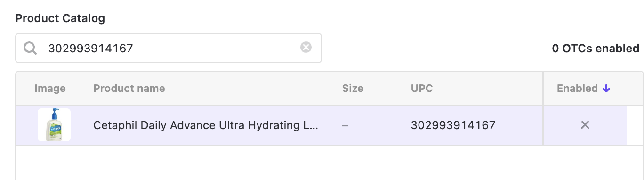Select Cetaphil Daily Advance Ultra Hydrating product name
The width and height of the screenshot is (644, 180).
pyautogui.click(x=206, y=125)
